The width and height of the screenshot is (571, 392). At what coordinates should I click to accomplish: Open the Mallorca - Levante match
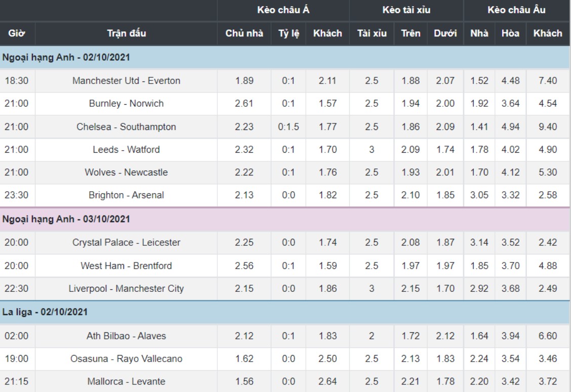[x=126, y=381]
